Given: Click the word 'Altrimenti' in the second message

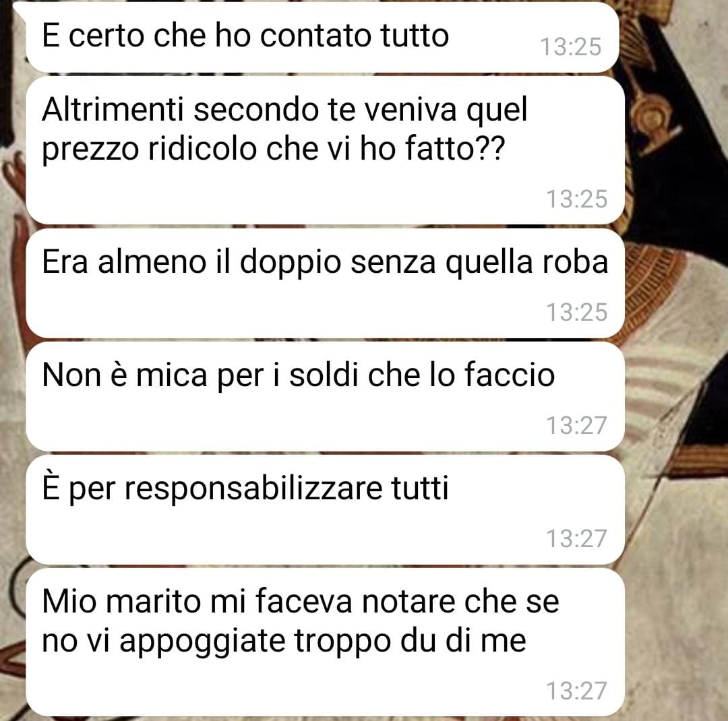Looking at the screenshot, I should [113, 110].
